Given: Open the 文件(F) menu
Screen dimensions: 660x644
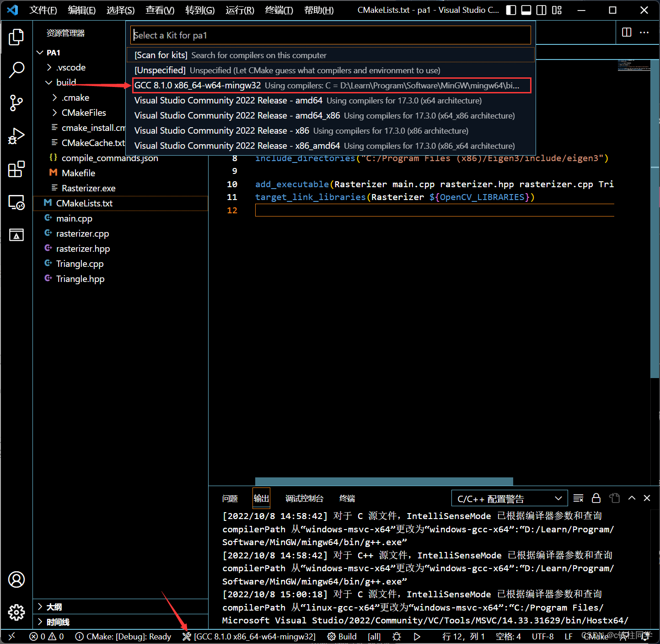Looking at the screenshot, I should (x=43, y=10).
